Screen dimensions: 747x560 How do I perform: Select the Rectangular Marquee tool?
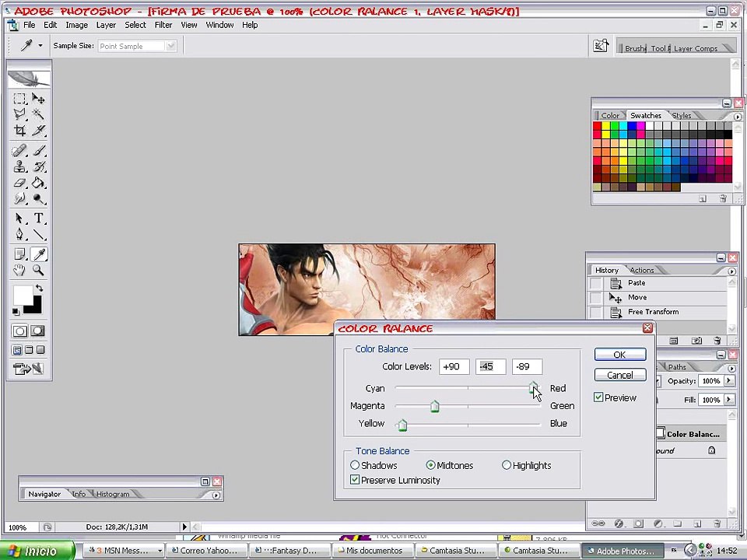(x=19, y=99)
